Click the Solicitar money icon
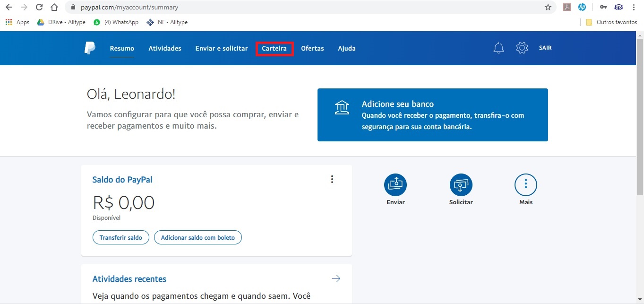Screen dimensions: 644x304 (461, 185)
